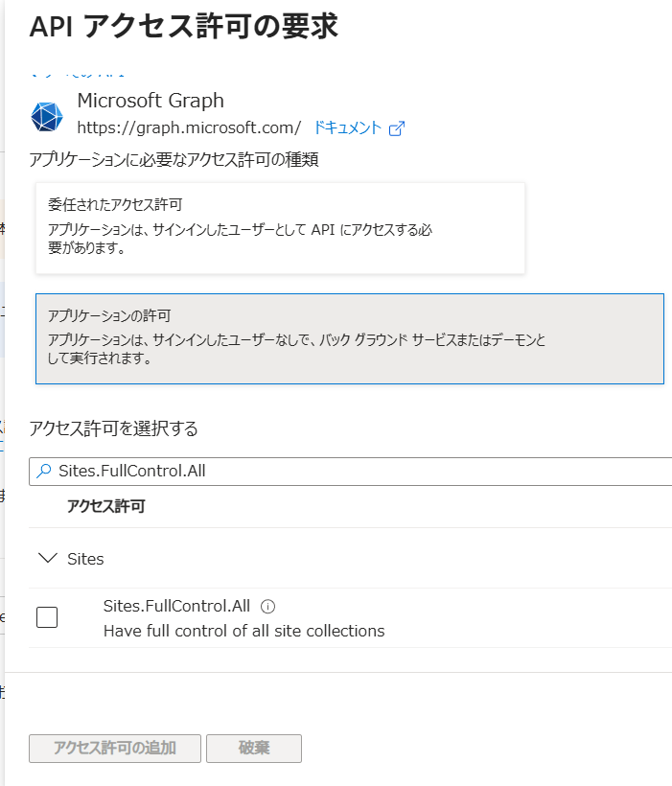The height and width of the screenshot is (786, 672).
Task: Click the アクセス許可を選択する heading
Action: (113, 428)
